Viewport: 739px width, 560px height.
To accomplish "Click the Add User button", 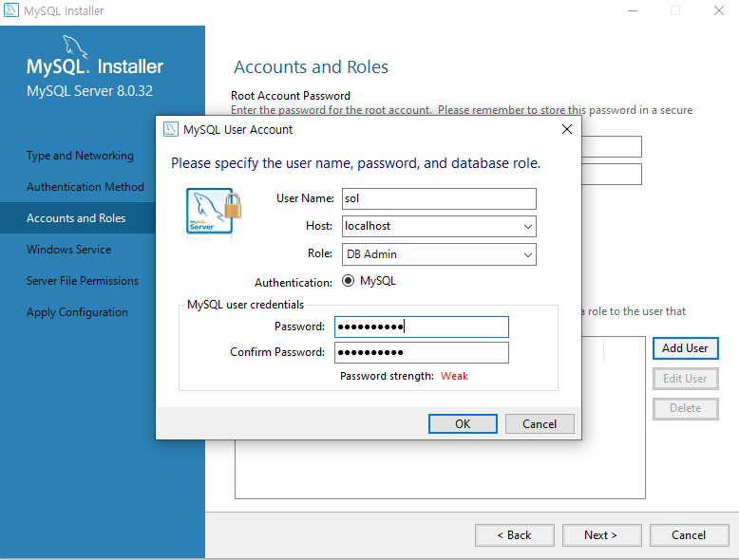I will 685,348.
